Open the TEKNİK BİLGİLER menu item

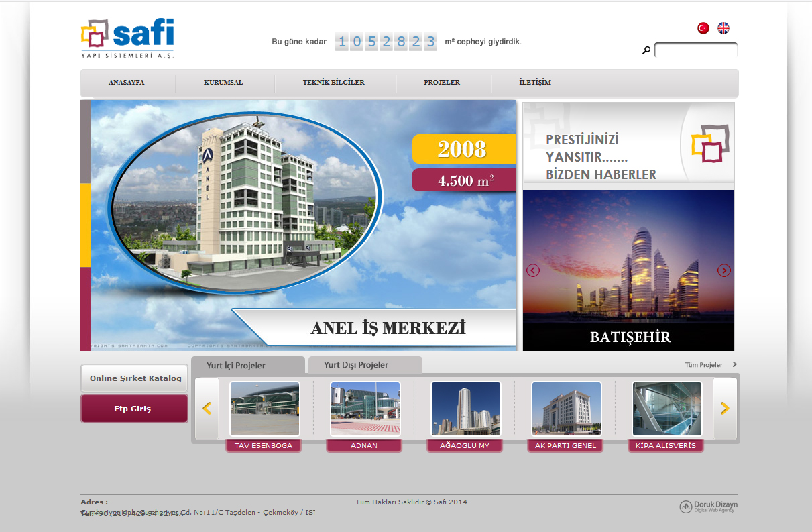[x=334, y=83]
